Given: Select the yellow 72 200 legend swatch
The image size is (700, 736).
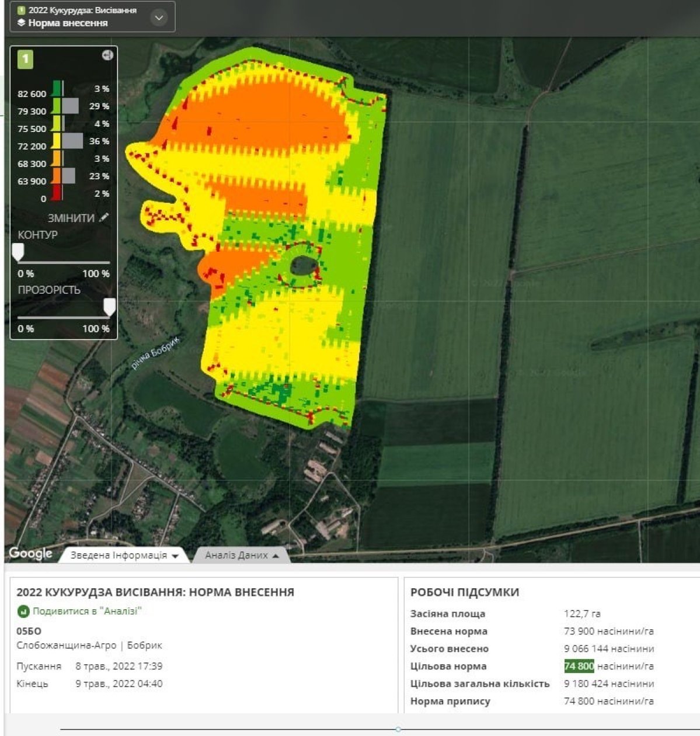Looking at the screenshot, I should point(57,141).
